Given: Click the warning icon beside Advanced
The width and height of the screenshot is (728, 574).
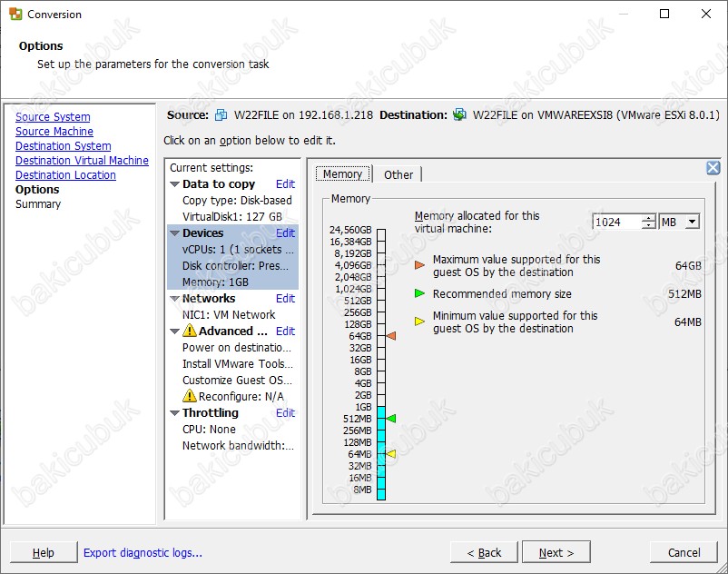Looking at the screenshot, I should pyautogui.click(x=190, y=331).
